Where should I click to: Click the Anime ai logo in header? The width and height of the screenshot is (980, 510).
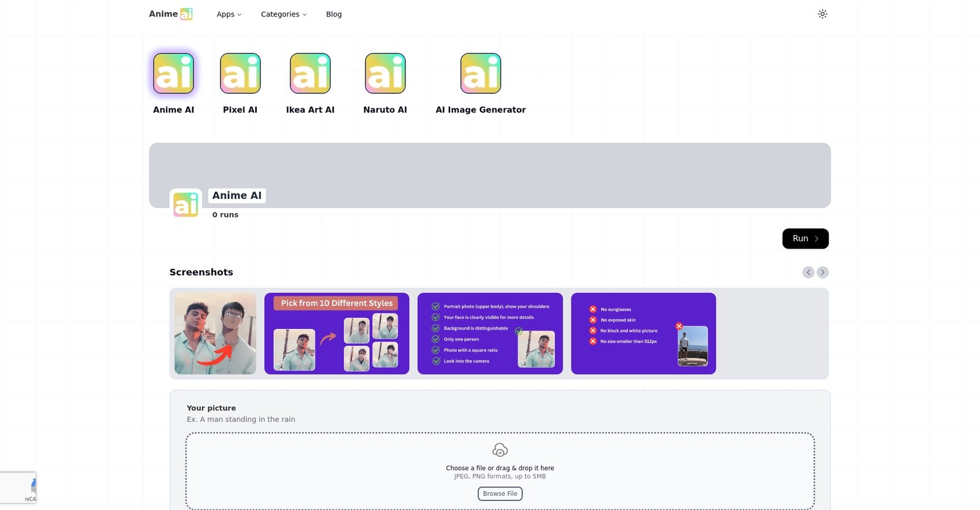click(171, 14)
